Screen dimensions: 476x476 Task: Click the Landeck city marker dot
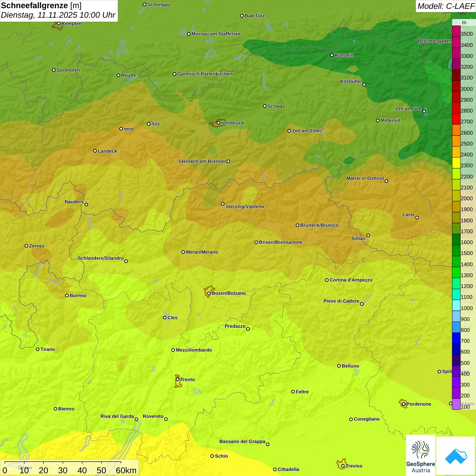[95, 151]
